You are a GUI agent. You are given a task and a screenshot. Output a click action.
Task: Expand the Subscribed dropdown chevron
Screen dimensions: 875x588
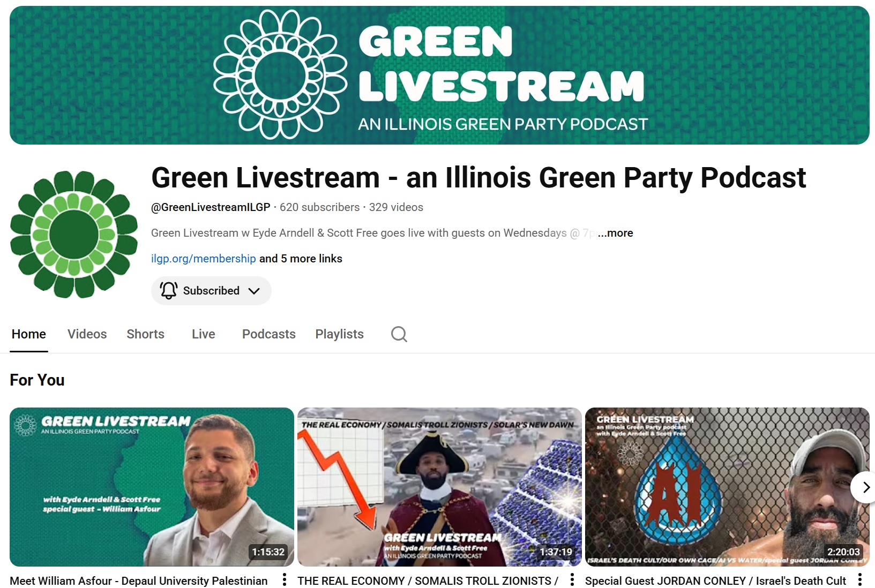click(x=254, y=291)
